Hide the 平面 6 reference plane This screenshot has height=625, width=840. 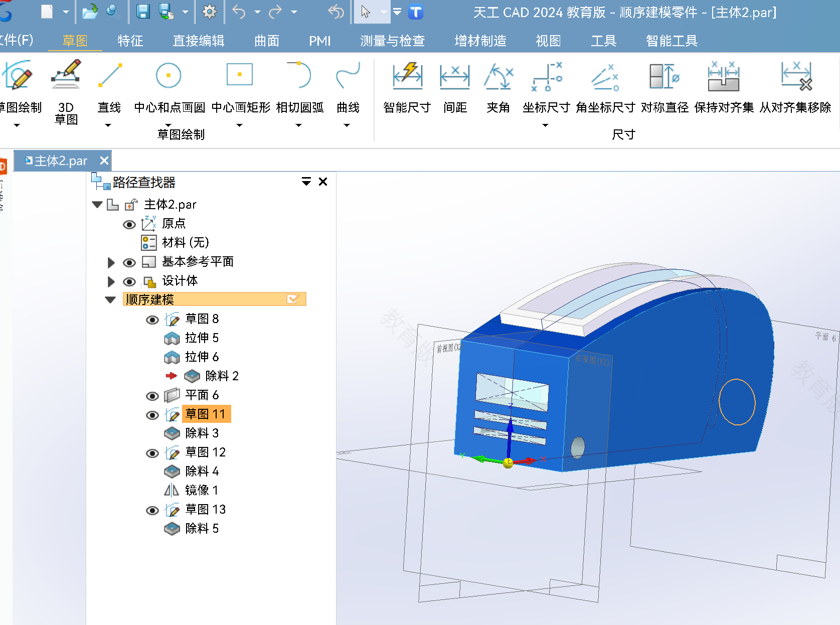[152, 396]
